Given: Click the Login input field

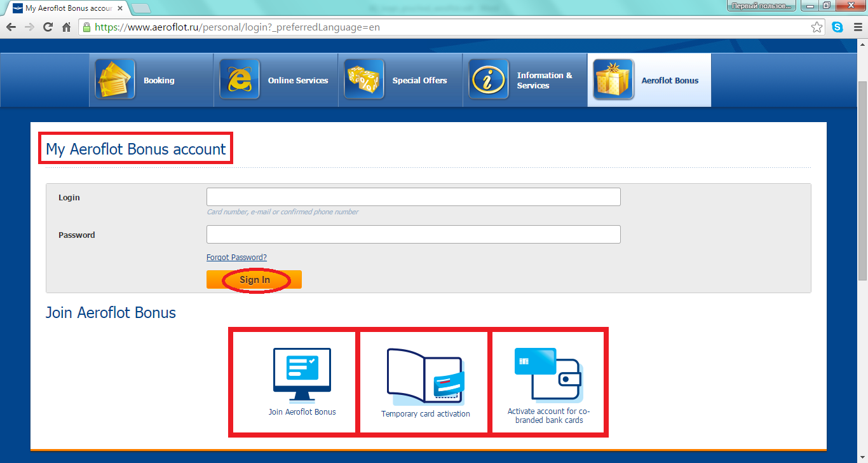Looking at the screenshot, I should [x=414, y=197].
